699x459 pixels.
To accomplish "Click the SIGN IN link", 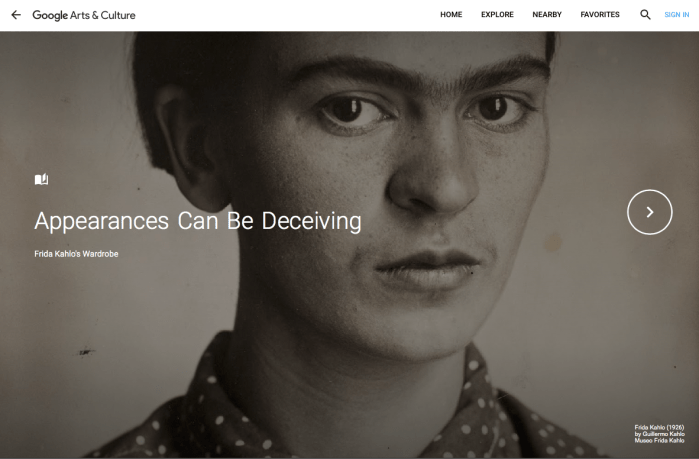I will (x=677, y=15).
